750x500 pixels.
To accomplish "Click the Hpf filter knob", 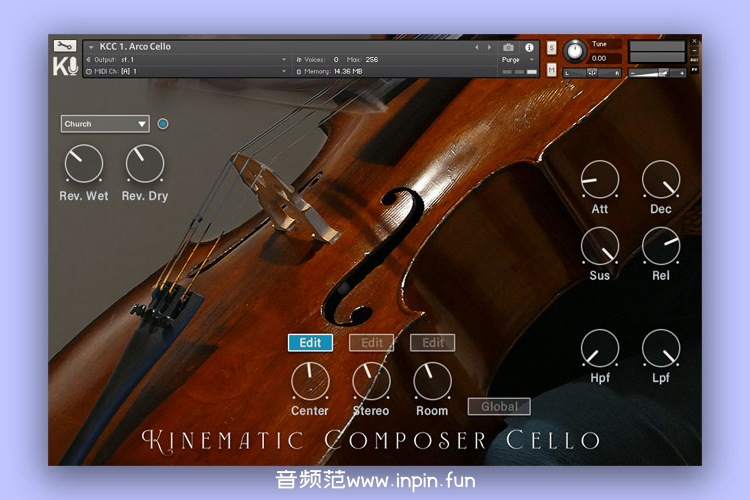I will coord(600,348).
